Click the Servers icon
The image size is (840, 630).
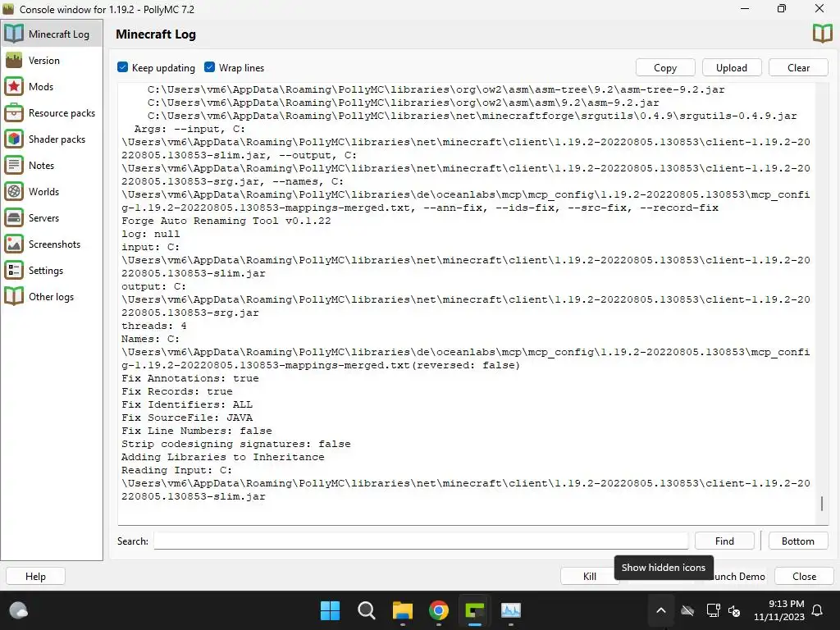[x=14, y=217]
